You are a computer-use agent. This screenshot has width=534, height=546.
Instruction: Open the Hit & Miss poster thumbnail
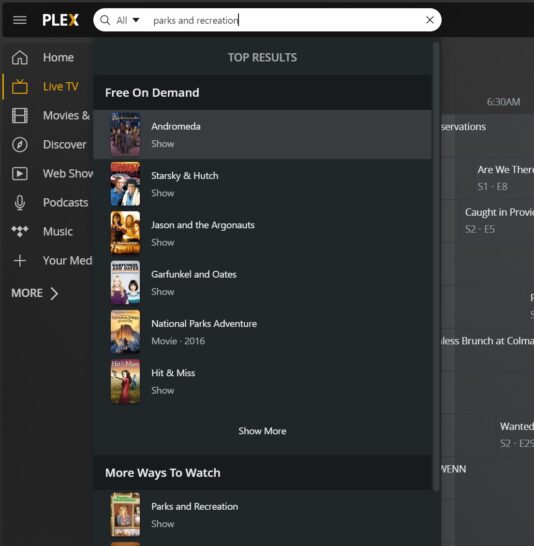125,381
